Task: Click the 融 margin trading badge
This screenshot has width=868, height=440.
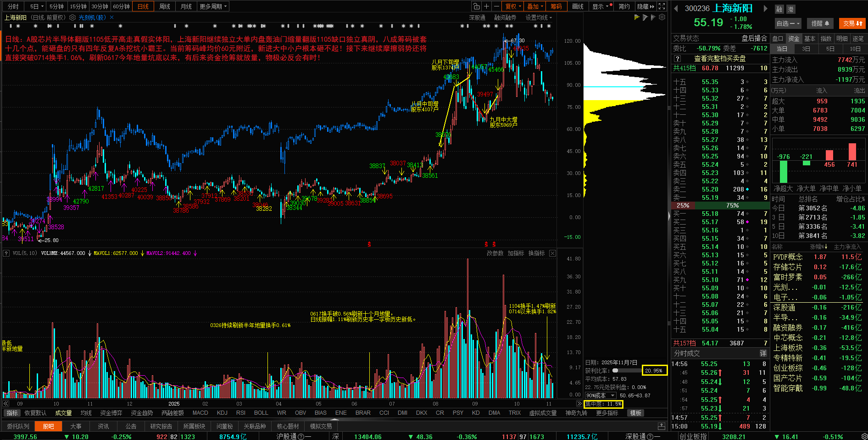Action: click(x=779, y=9)
